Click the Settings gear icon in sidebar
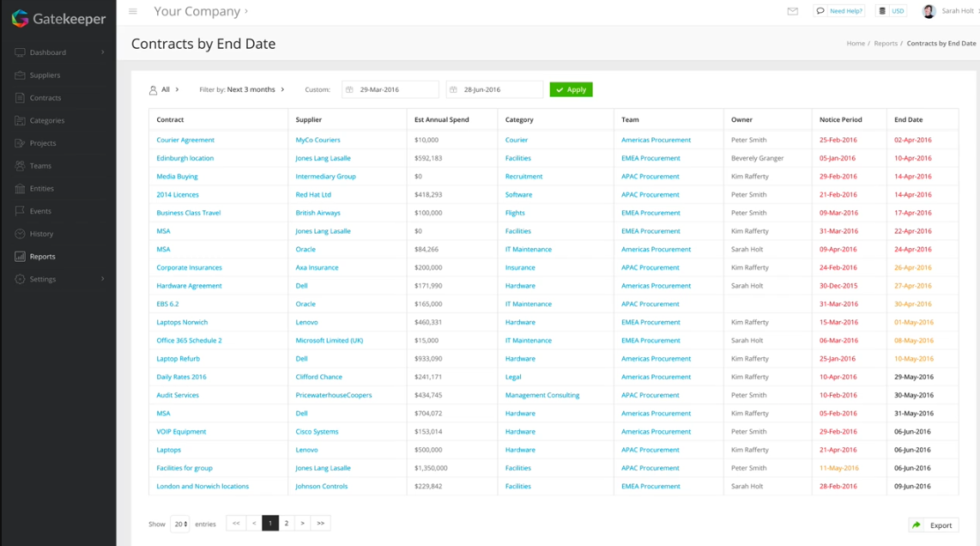This screenshot has width=980, height=546. [20, 279]
